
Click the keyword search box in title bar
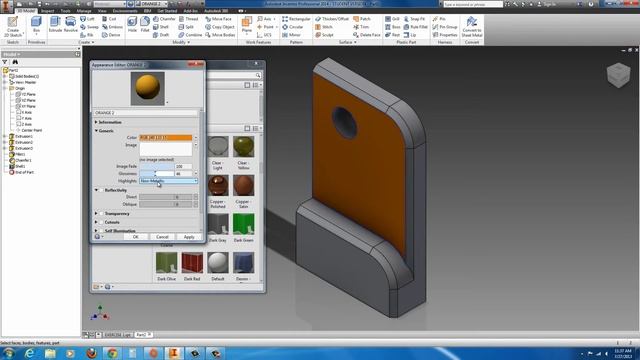pyautogui.click(x=473, y=4)
